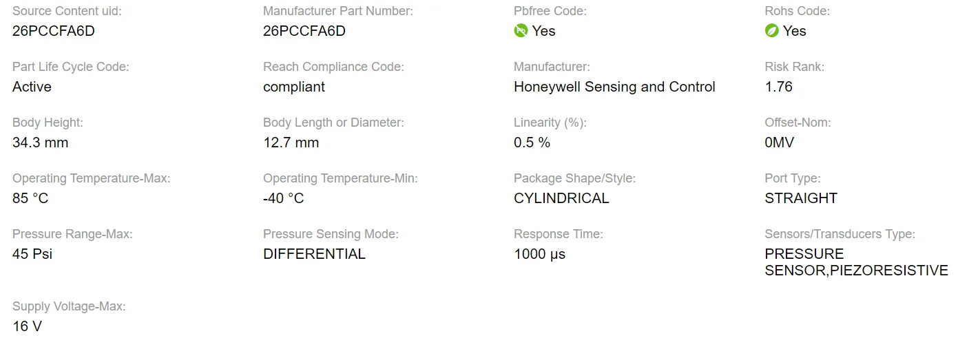Click the Body Height value 34.3 mm
Viewport: 980px width, 338px height.
coord(40,142)
